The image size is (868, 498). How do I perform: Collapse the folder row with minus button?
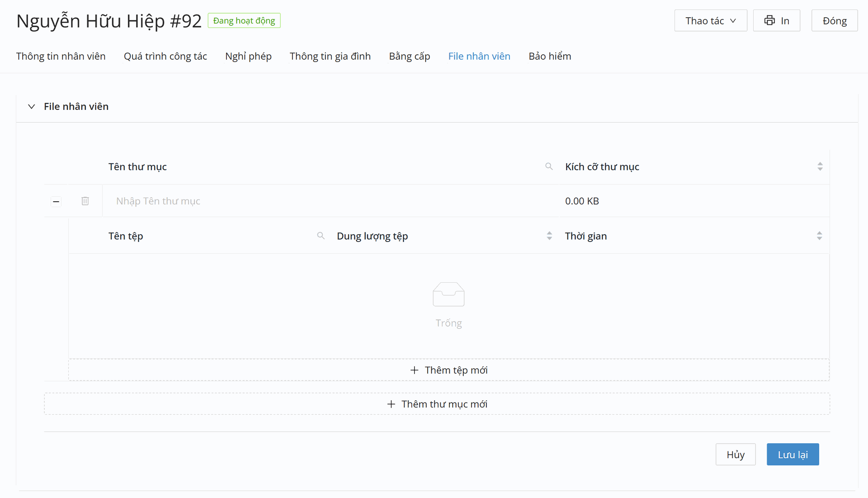click(x=56, y=201)
